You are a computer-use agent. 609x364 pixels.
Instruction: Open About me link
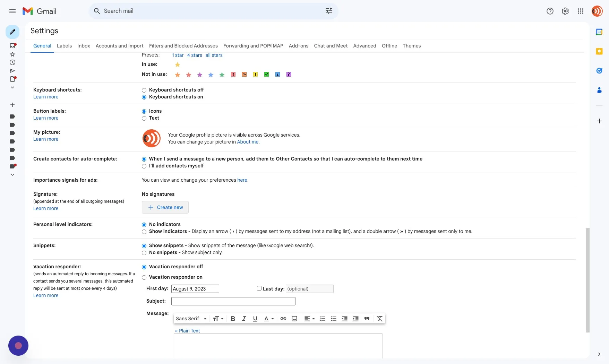tap(248, 142)
